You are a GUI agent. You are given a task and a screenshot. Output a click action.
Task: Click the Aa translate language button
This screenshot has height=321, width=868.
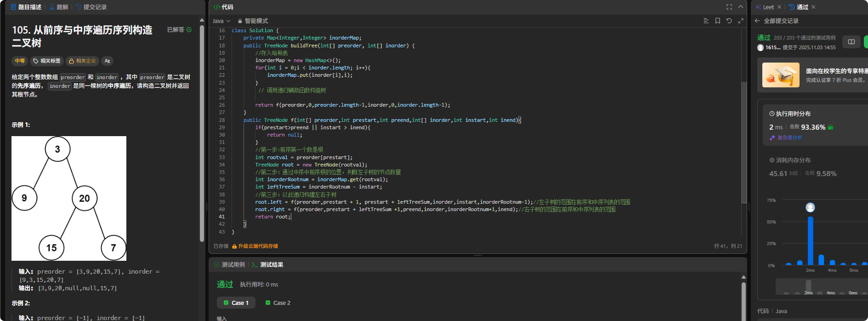coord(107,61)
